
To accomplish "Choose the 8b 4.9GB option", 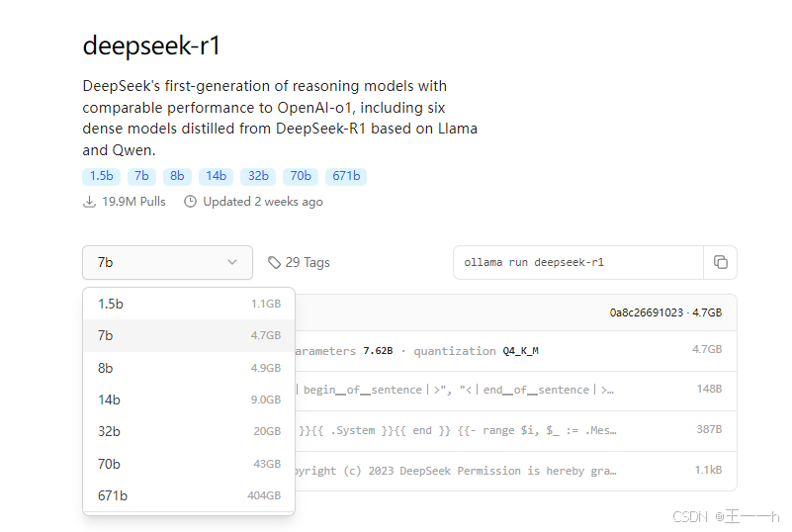I will pos(189,368).
